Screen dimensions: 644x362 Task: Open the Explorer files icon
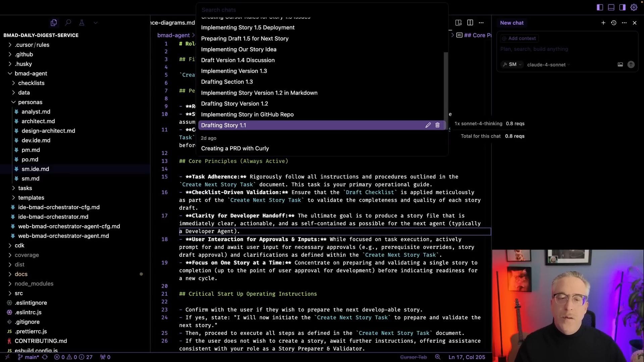54,23
